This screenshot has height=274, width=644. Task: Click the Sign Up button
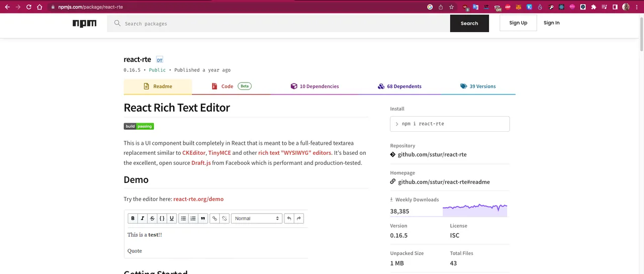pos(518,23)
